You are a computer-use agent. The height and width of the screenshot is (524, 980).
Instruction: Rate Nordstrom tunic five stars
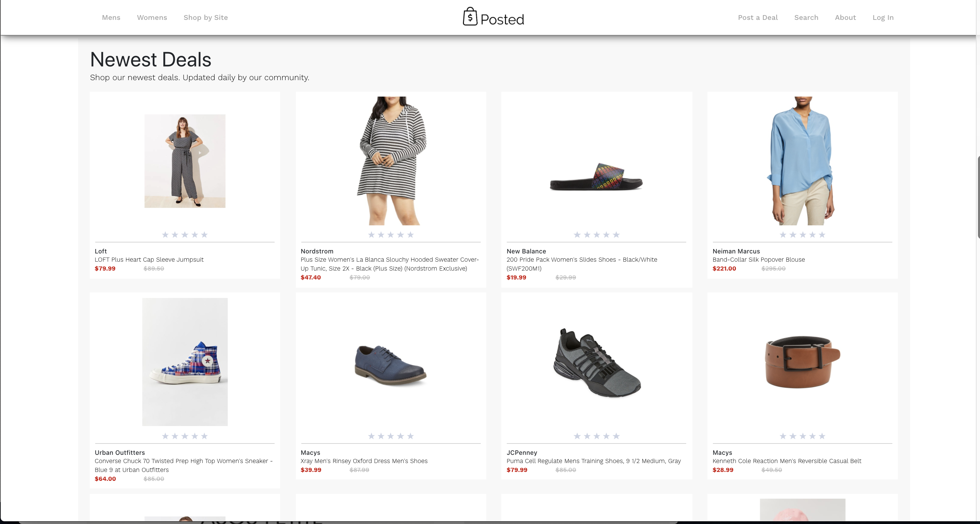click(411, 235)
